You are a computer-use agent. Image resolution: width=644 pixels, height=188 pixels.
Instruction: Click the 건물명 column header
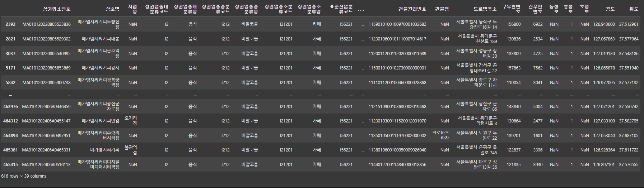tap(442, 9)
